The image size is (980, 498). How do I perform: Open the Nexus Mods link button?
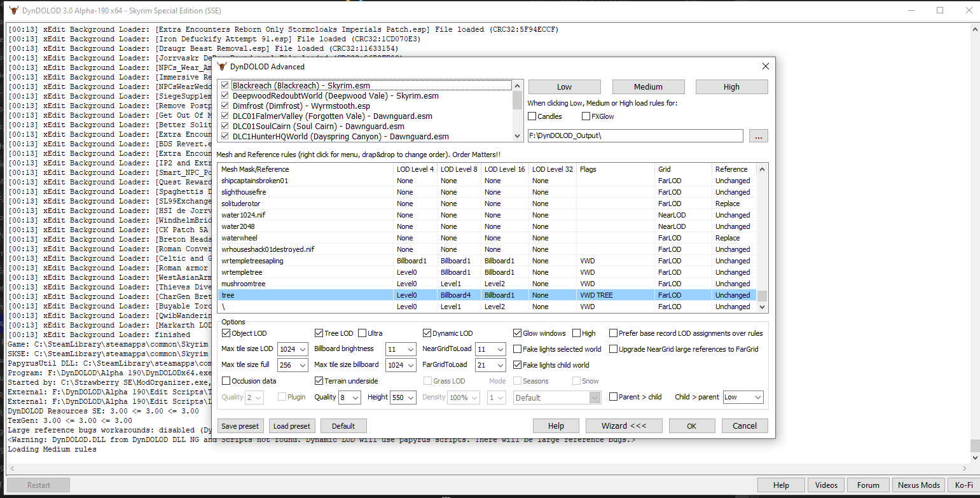(x=918, y=485)
